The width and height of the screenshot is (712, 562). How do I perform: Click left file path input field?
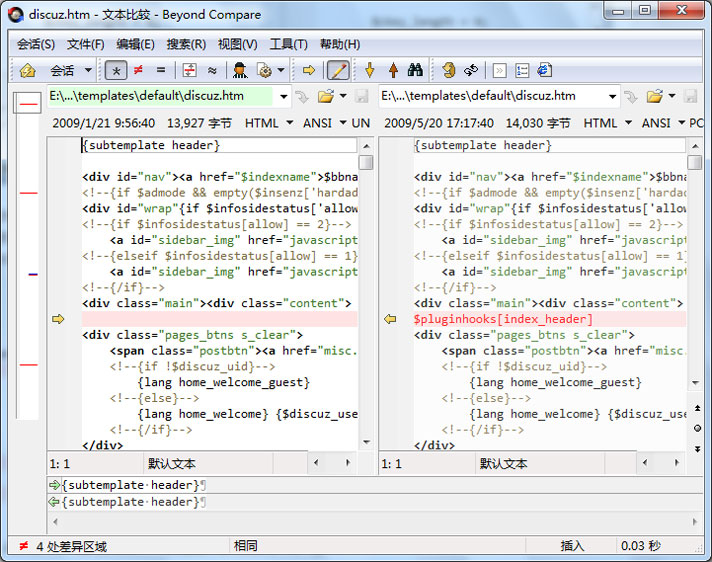coord(161,96)
